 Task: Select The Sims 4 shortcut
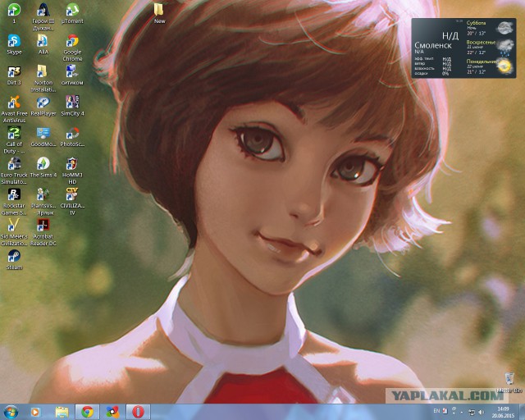43,167
